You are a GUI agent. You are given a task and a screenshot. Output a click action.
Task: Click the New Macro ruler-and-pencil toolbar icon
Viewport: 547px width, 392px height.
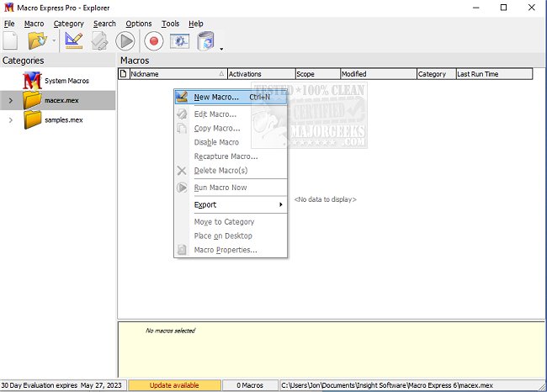coord(74,40)
